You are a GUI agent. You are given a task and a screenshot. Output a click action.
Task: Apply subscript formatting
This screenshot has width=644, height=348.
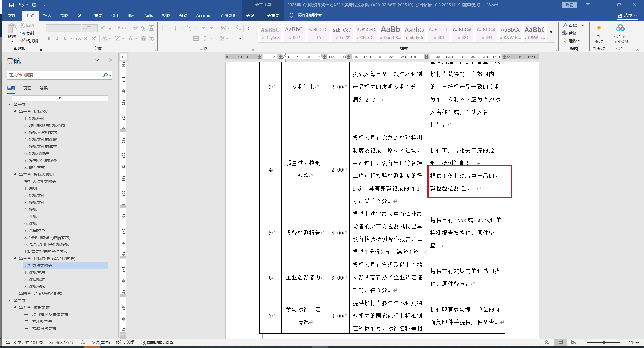click(x=86, y=38)
